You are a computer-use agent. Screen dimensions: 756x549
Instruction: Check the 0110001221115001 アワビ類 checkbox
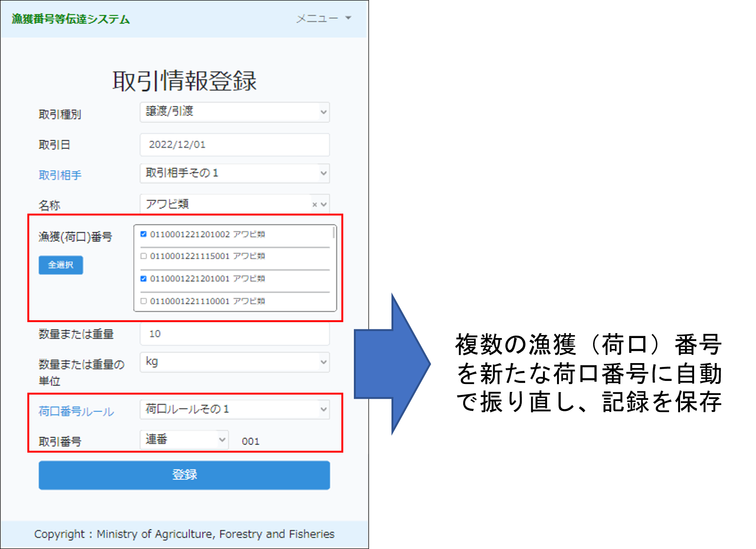[144, 256]
